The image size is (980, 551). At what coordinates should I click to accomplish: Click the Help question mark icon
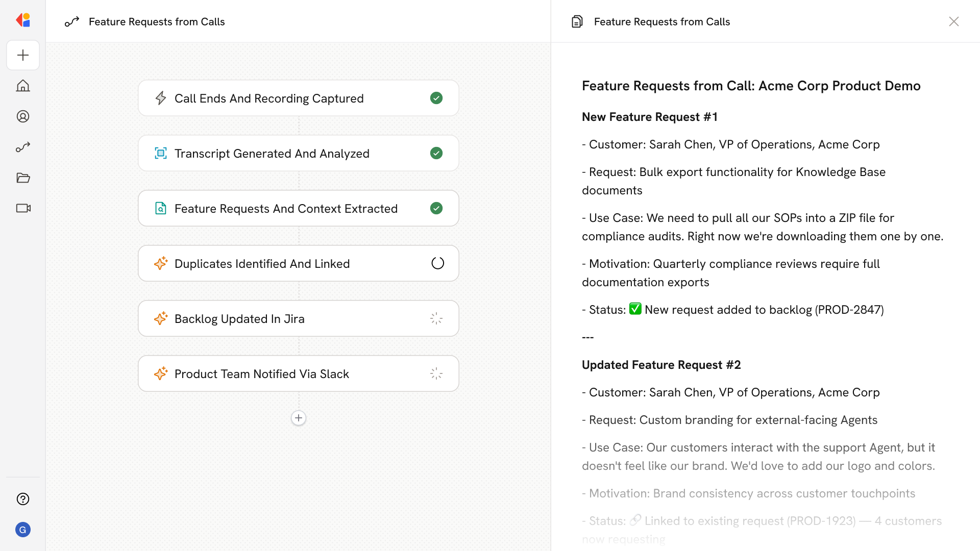[x=22, y=499]
